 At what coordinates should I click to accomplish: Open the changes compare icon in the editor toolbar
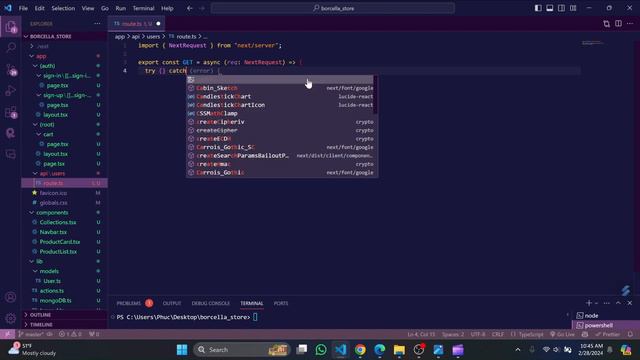[607, 24]
